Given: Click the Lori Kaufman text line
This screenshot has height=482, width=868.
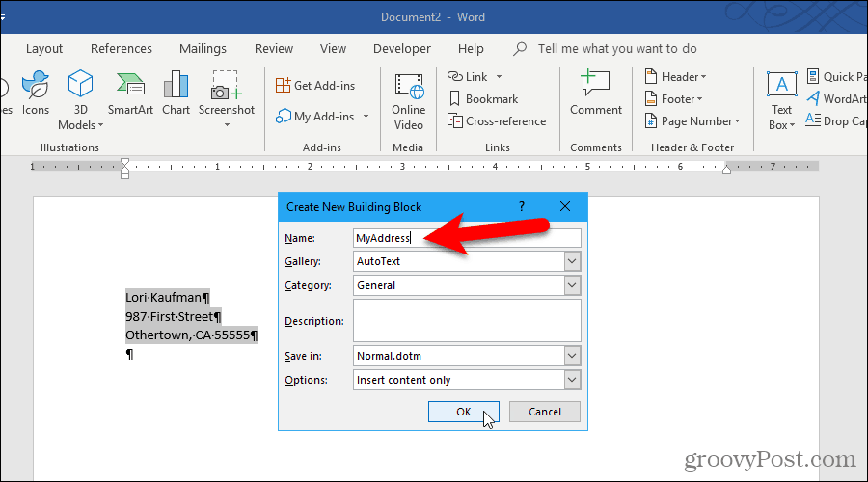Looking at the screenshot, I should 168,298.
